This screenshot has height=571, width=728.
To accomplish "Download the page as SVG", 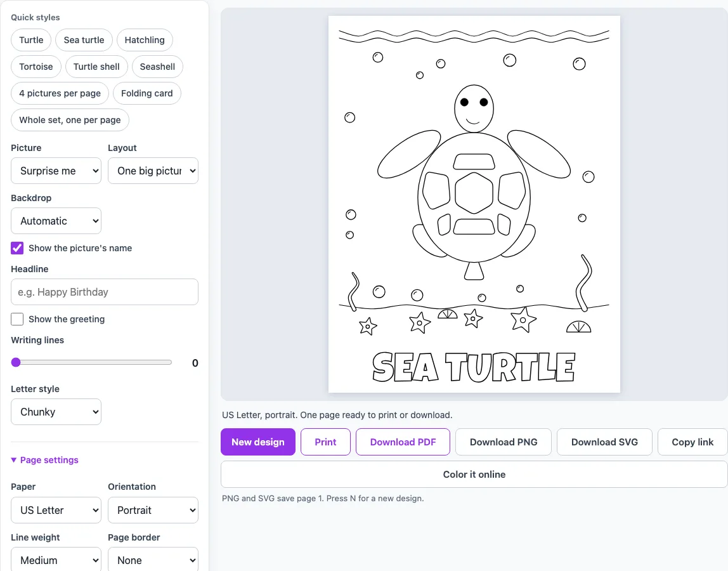I will [604, 442].
